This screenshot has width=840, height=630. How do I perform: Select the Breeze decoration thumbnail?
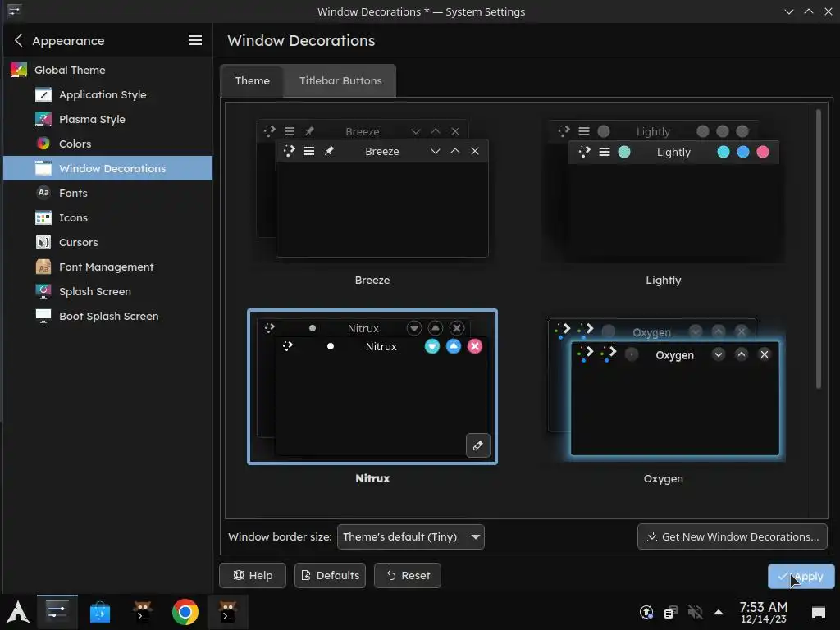pyautogui.click(x=372, y=189)
